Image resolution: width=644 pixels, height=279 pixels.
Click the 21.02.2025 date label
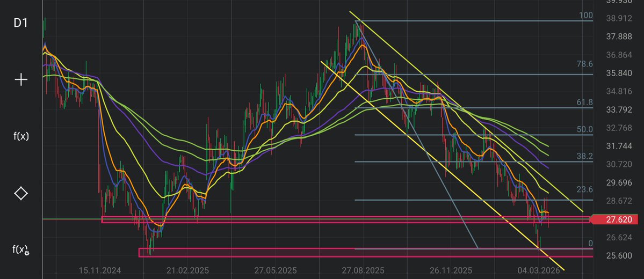[x=187, y=271]
